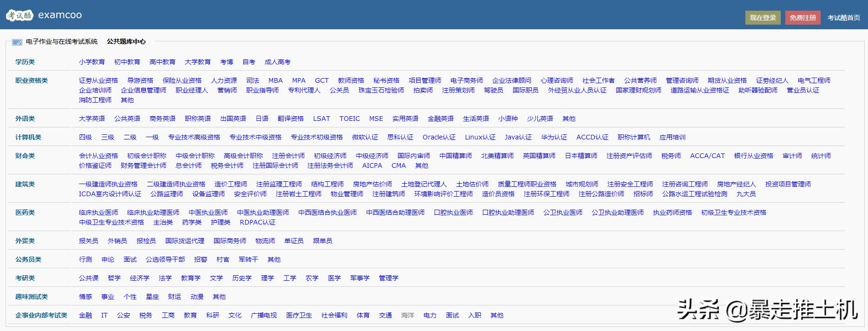Open 少儿英语 link
The image size is (868, 331).
pyautogui.click(x=540, y=119)
